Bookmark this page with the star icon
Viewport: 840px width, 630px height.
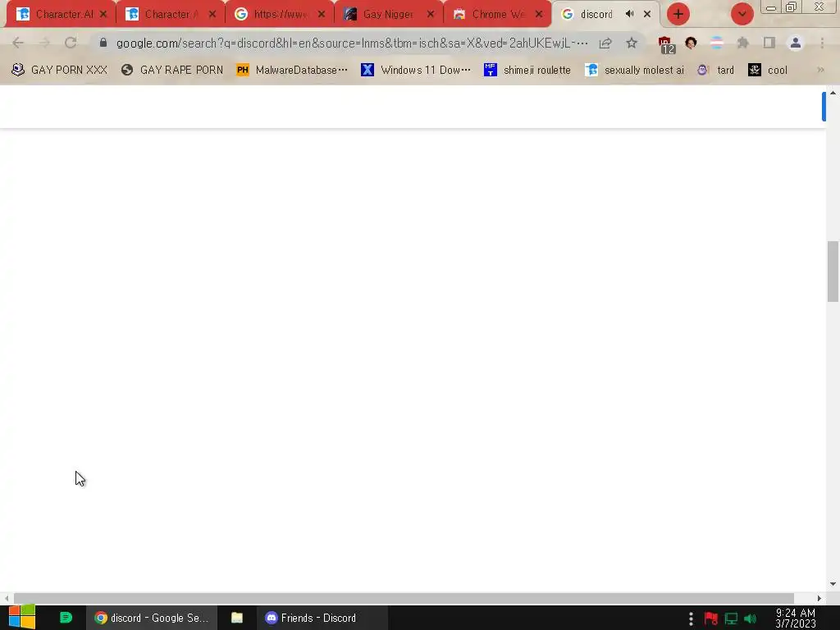(632, 43)
